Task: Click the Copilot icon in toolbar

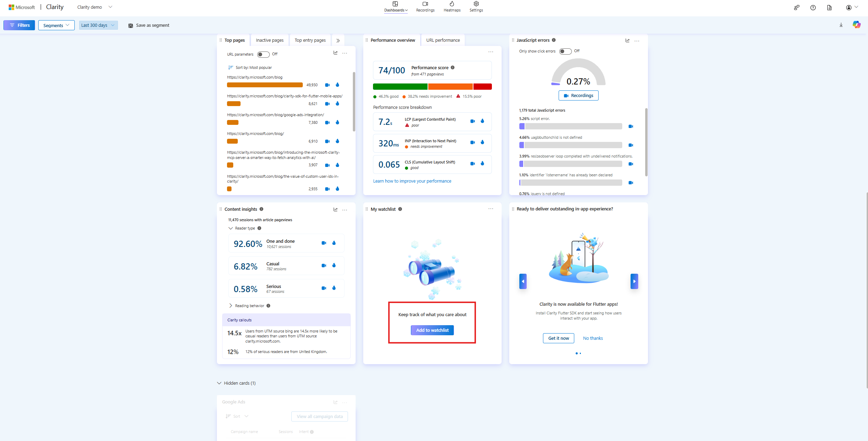Action: [x=856, y=25]
